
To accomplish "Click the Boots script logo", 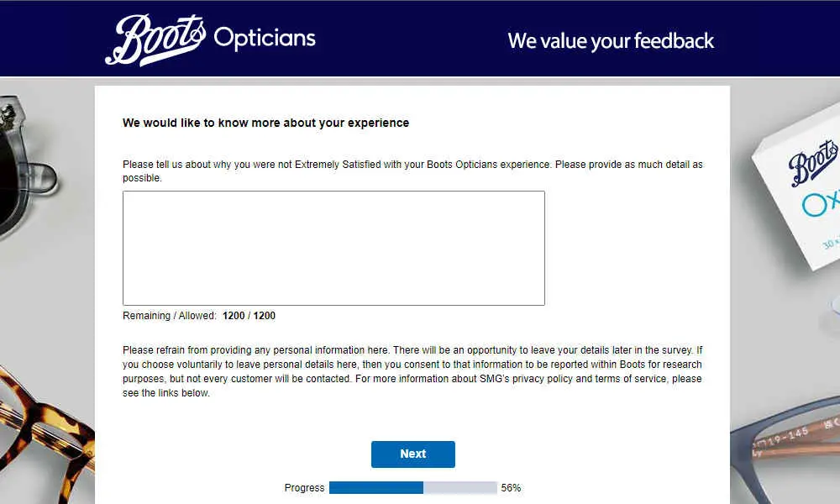I will tap(155, 40).
